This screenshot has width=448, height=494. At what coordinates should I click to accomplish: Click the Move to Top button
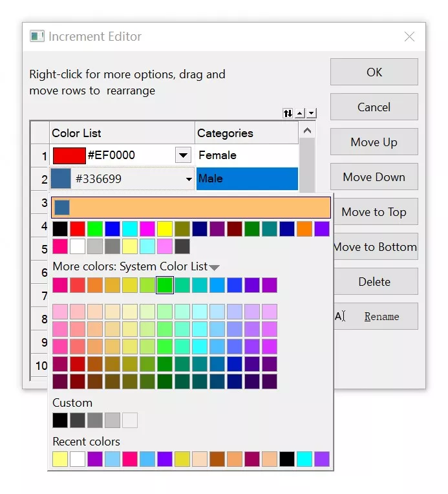coord(376,211)
